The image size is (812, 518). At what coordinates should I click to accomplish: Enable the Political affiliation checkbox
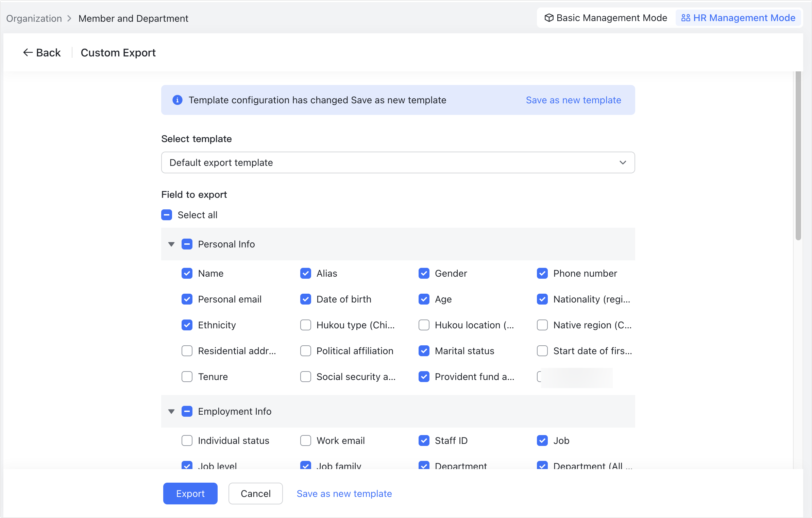tap(305, 351)
